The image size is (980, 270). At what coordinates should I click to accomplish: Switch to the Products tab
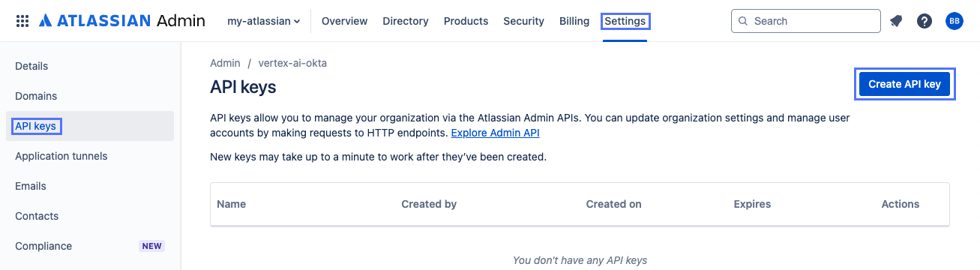(x=466, y=21)
